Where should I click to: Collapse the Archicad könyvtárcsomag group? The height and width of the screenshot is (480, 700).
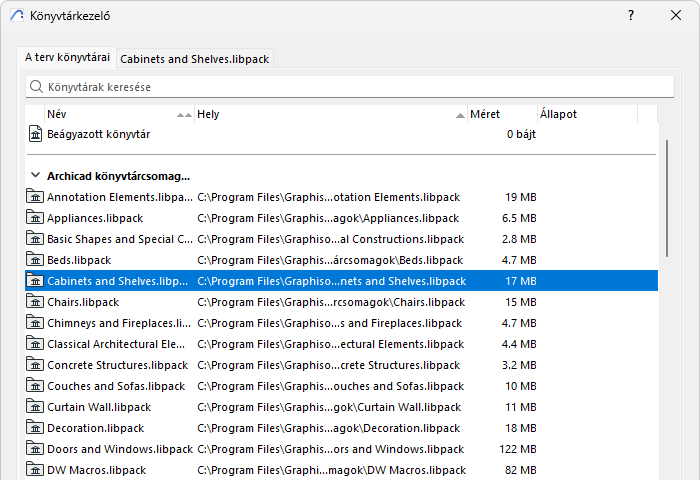pos(35,175)
